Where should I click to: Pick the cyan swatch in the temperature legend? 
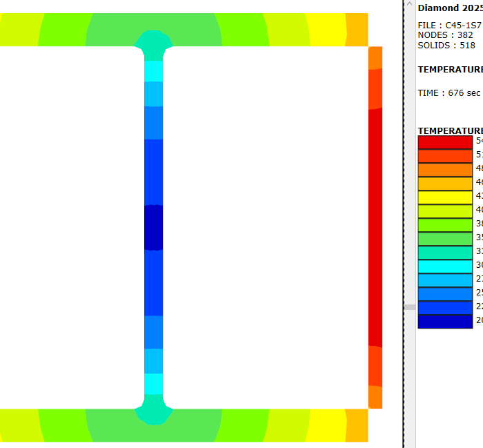point(445,266)
